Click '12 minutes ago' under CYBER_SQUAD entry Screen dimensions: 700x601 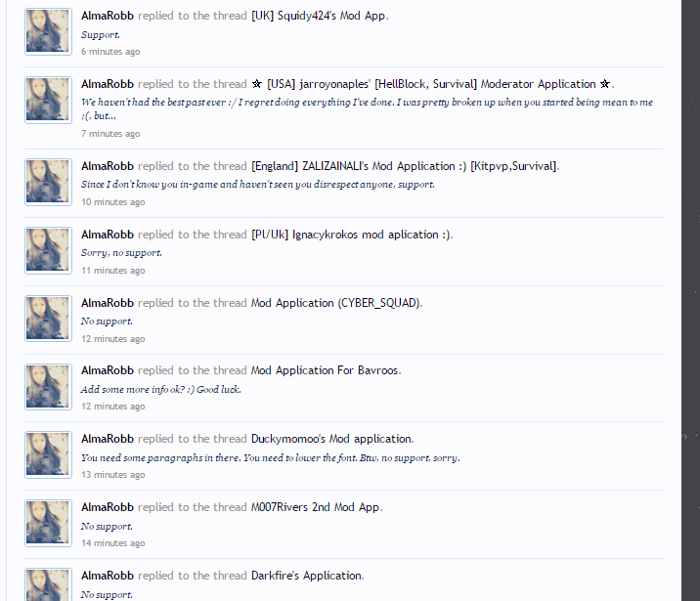point(113,339)
